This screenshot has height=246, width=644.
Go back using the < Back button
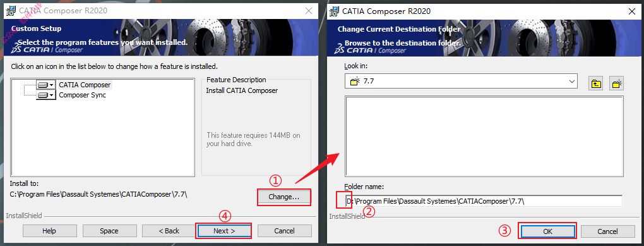tap(169, 231)
